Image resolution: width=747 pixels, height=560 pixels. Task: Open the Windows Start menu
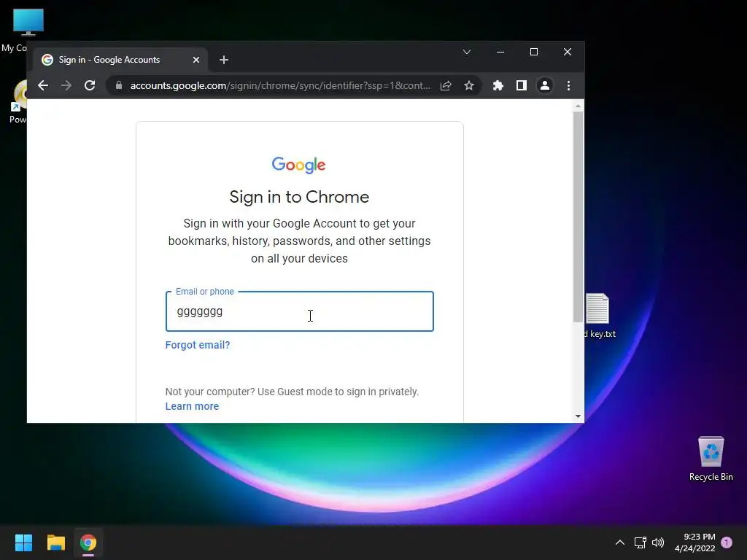point(23,542)
